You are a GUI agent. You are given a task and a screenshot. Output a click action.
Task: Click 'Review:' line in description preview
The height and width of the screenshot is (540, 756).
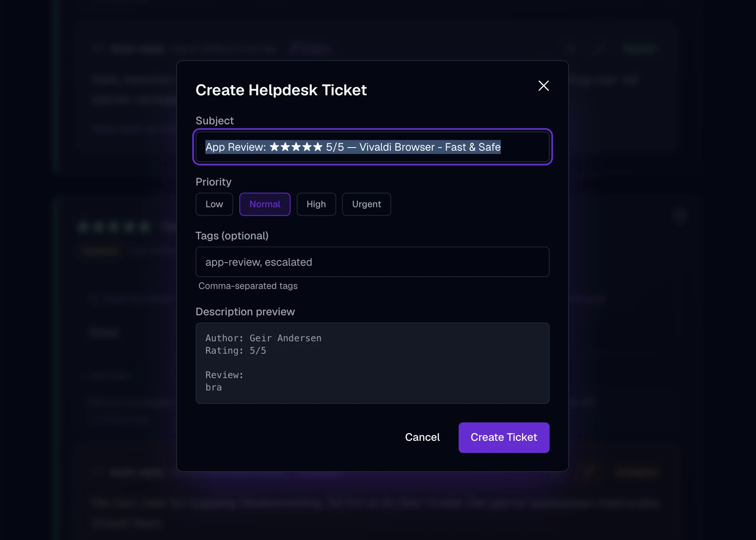(224, 375)
